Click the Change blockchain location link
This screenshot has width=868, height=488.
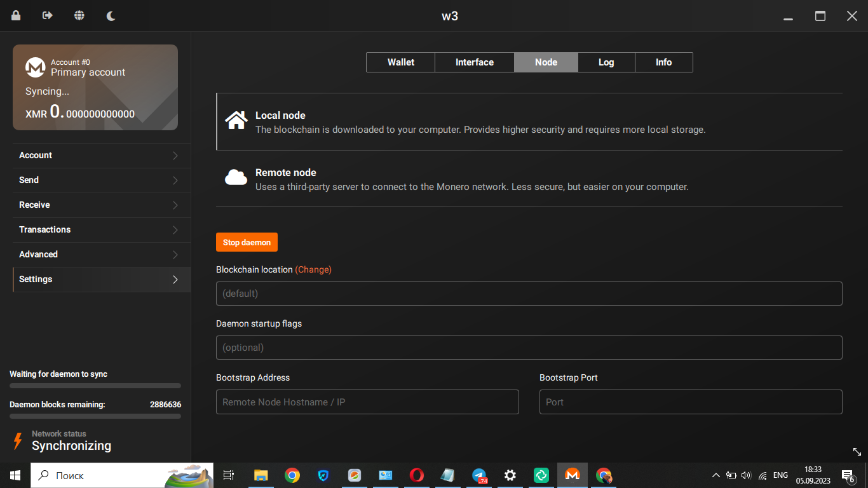click(313, 269)
